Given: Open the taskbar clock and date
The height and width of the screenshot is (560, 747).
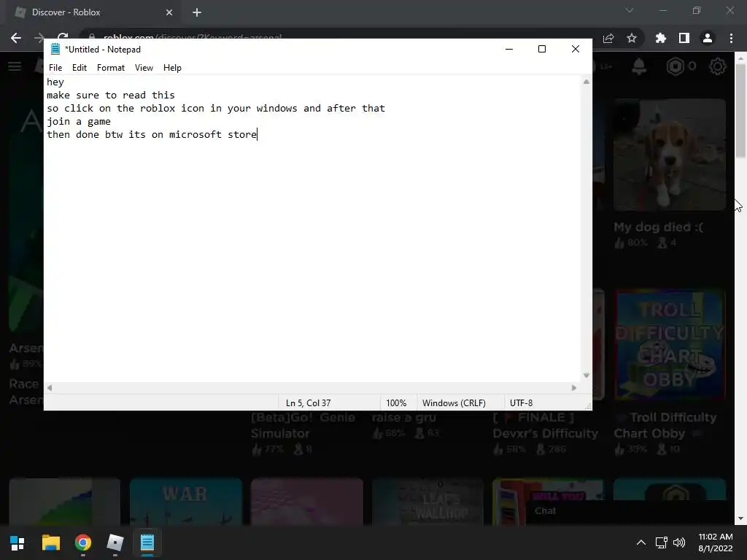Looking at the screenshot, I should 715,542.
